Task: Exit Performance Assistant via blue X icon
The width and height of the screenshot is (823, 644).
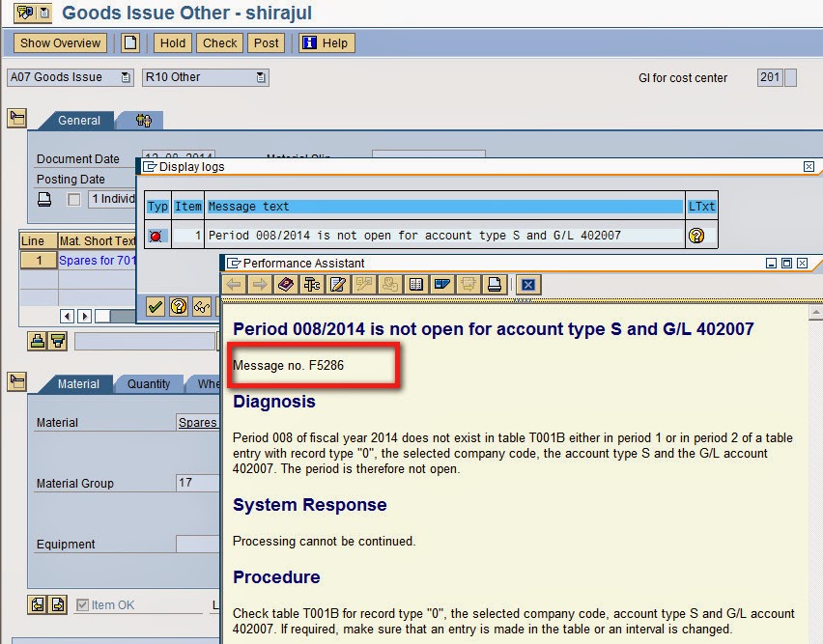Action: pyautogui.click(x=528, y=284)
